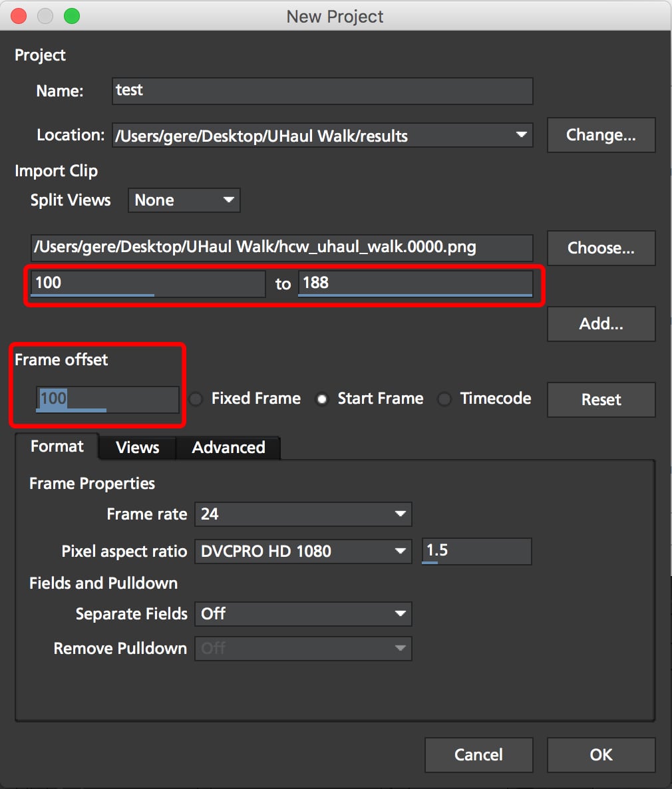Expand the Separate Fields dropdown
Image resolution: width=672 pixels, height=789 pixels.
coord(303,614)
